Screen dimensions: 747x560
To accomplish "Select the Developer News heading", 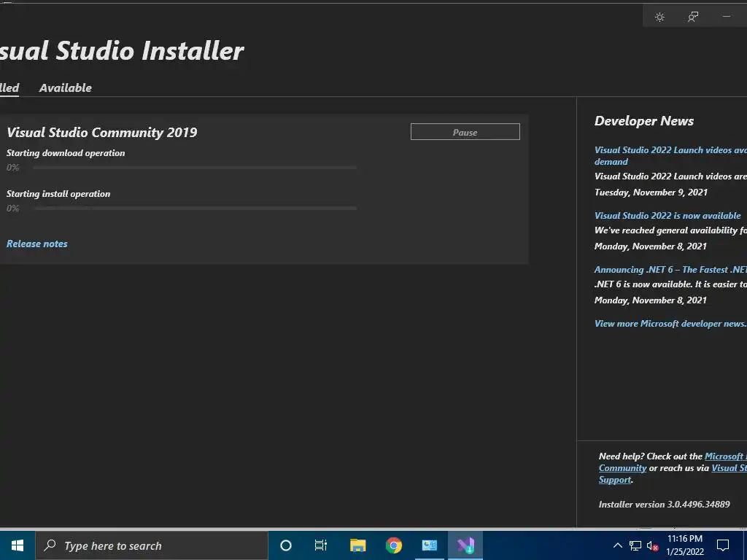I will pos(644,121).
